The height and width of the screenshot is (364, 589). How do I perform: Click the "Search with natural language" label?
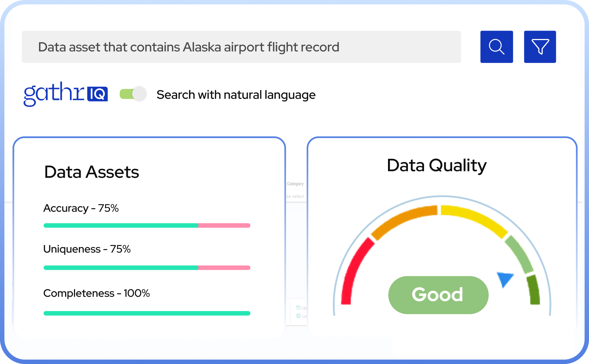click(236, 95)
